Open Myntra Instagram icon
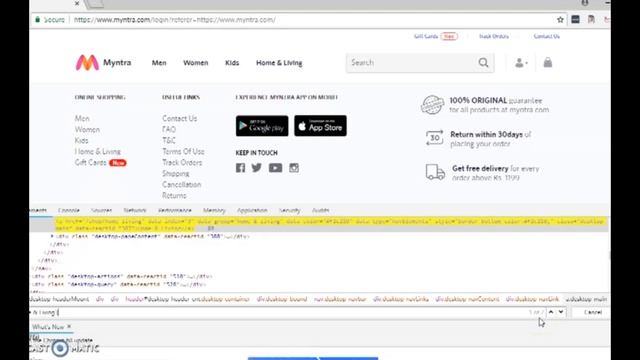This screenshot has height=360, width=640. tap(294, 168)
